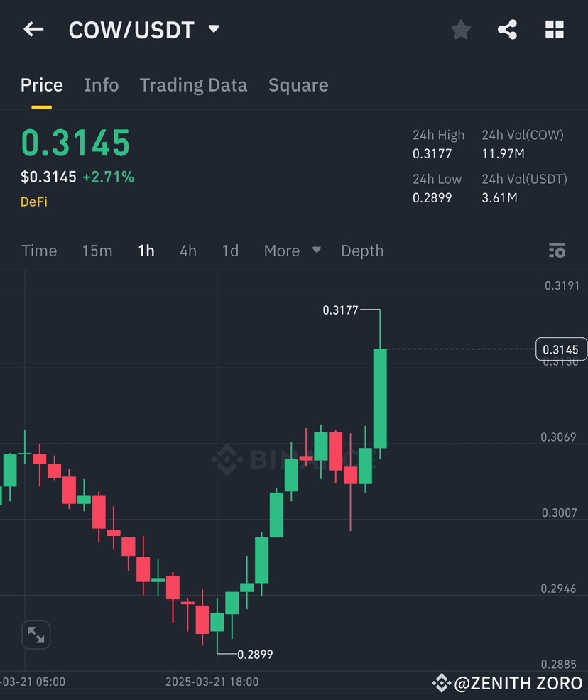Switch chart to 15m interval
Viewport: 588px width, 700px height.
(97, 251)
